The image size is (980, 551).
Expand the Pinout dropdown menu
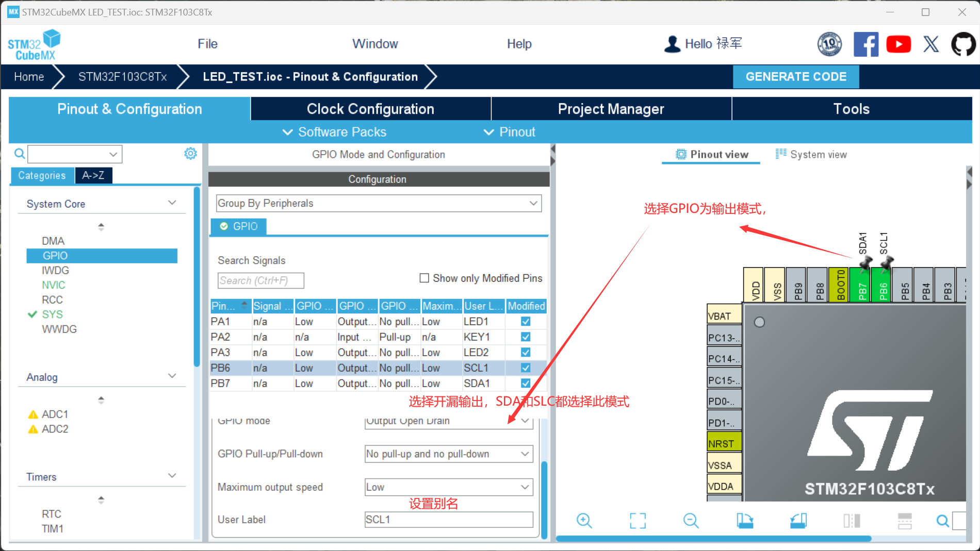point(509,132)
